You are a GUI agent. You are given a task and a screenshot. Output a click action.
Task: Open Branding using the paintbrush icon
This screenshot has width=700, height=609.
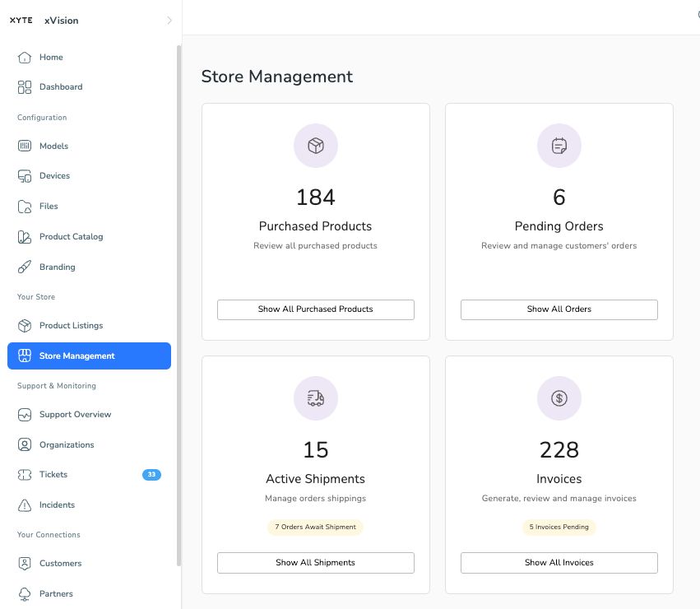24,267
